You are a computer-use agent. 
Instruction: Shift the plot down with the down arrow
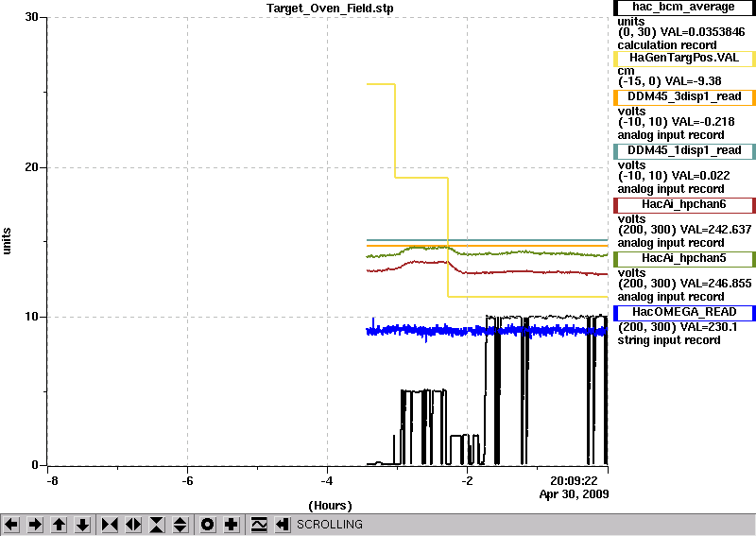[x=82, y=525]
